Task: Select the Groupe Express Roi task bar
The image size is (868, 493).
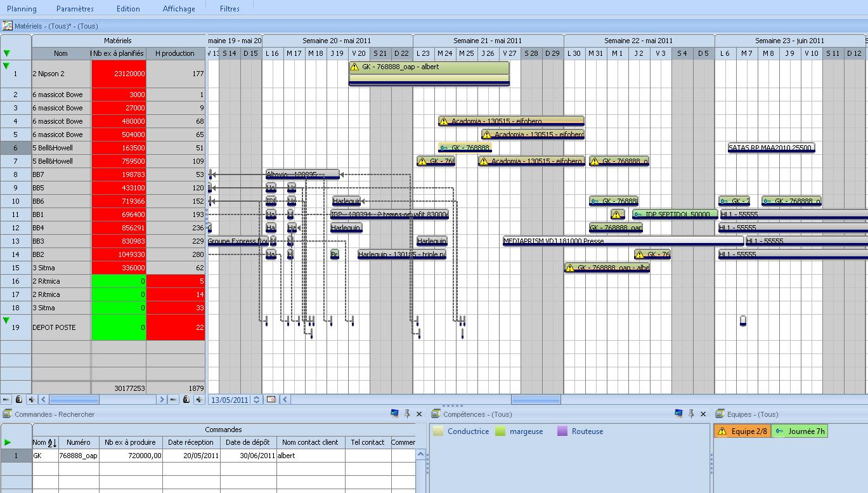Action: point(237,241)
